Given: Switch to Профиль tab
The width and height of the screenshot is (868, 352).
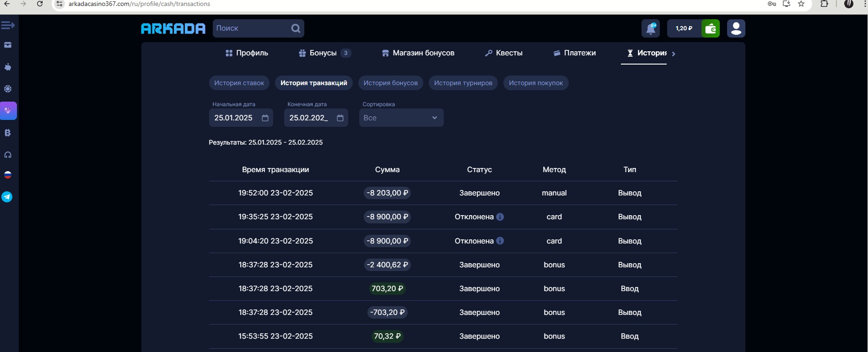Looking at the screenshot, I should click(247, 53).
